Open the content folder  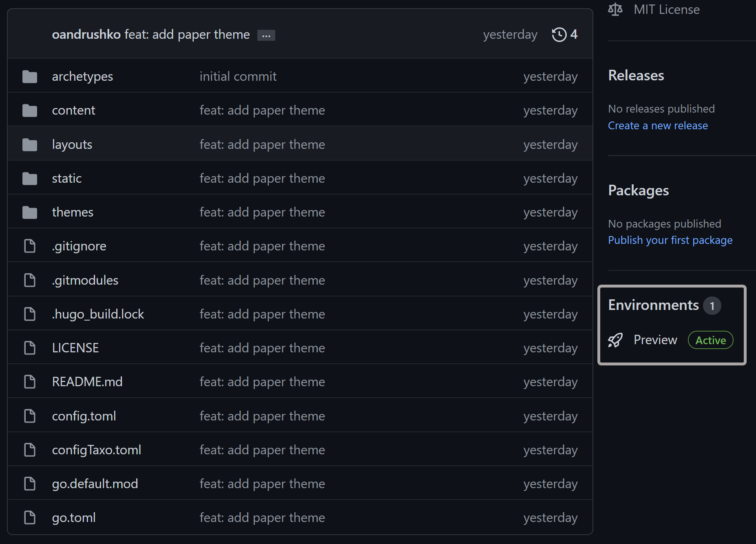click(x=73, y=111)
